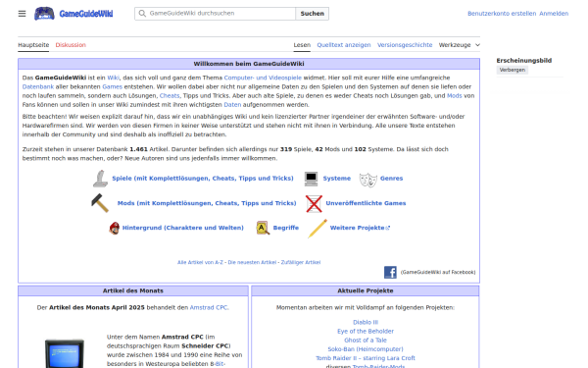Open the Zufälliger Artikel link
588x368 pixels.
(301, 262)
